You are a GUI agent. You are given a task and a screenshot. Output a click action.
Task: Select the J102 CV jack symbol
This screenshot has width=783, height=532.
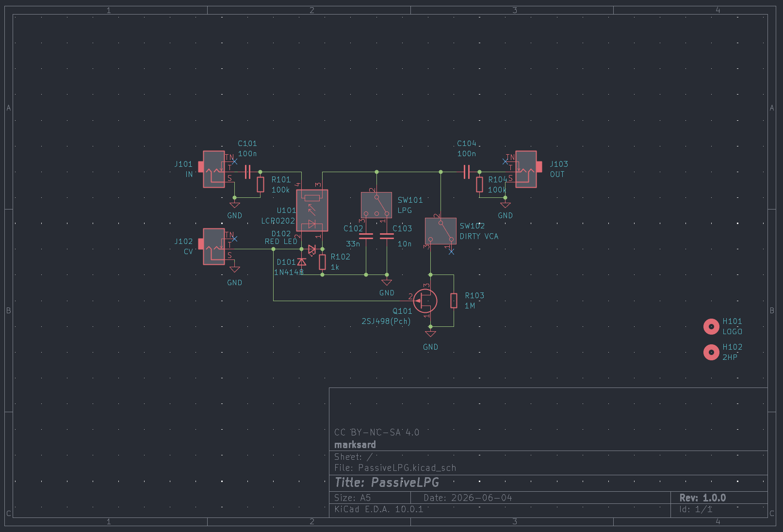214,246
